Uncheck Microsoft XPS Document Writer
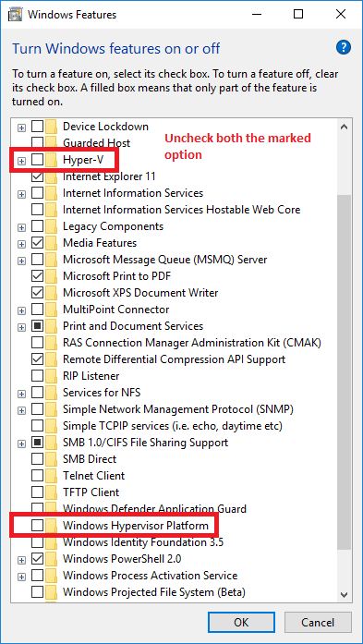 37,293
